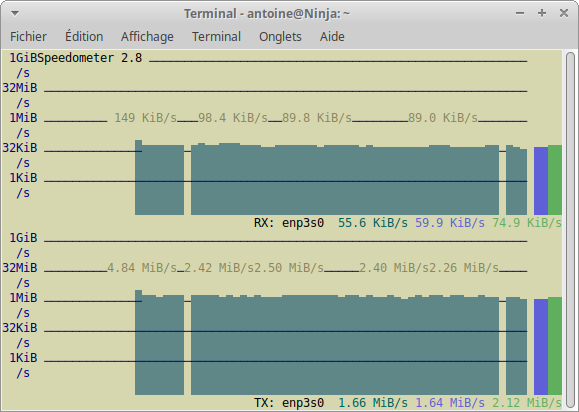Screen dimensions: 579x412
Task: Open the Affichage menu
Action: [147, 37]
